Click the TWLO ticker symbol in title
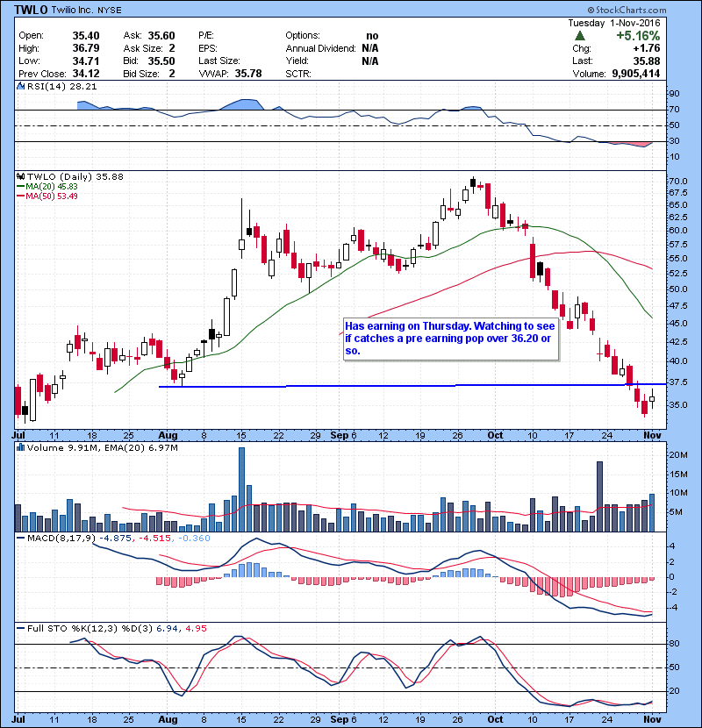This screenshot has height=728, width=702. [x=31, y=10]
